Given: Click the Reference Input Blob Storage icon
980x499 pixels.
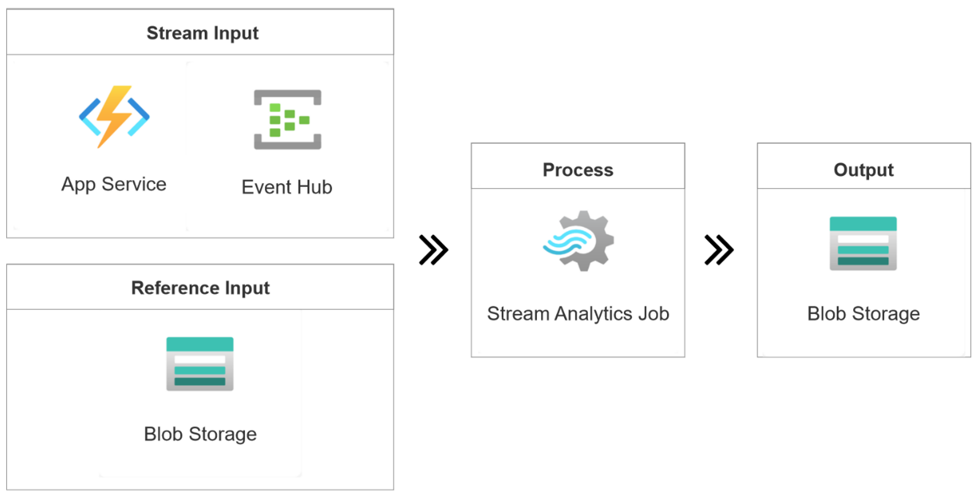Looking at the screenshot, I should (x=200, y=364).
